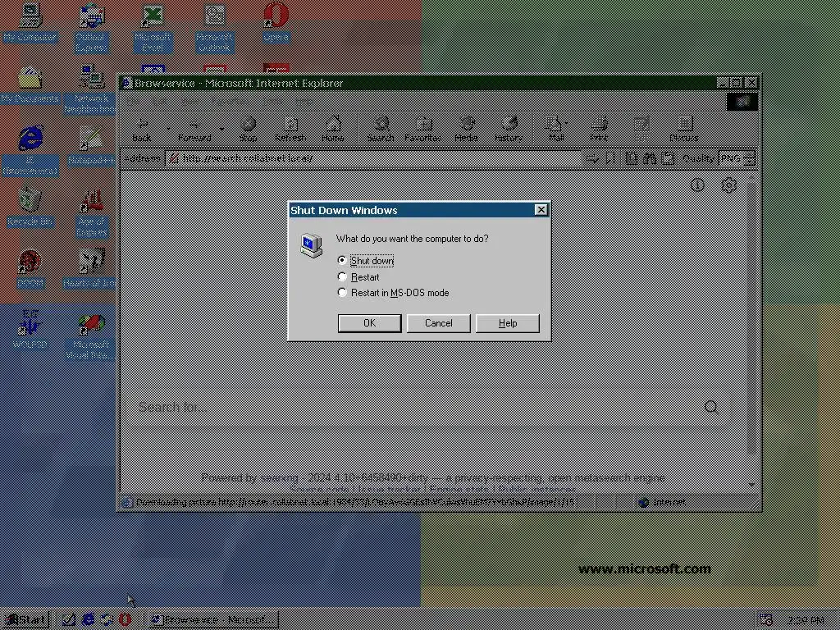Select the Recycle Bin desktop icon
The height and width of the screenshot is (630, 840).
coord(30,208)
